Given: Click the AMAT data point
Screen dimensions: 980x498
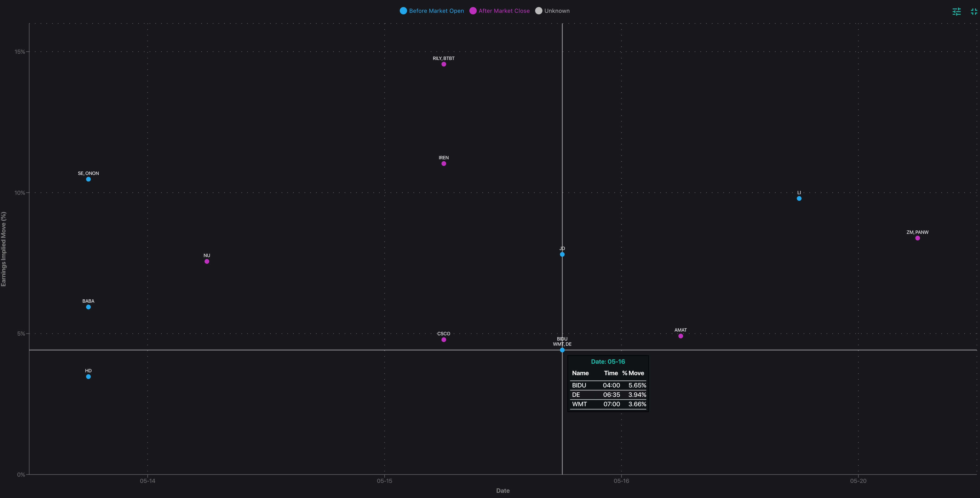Looking at the screenshot, I should coord(681,336).
